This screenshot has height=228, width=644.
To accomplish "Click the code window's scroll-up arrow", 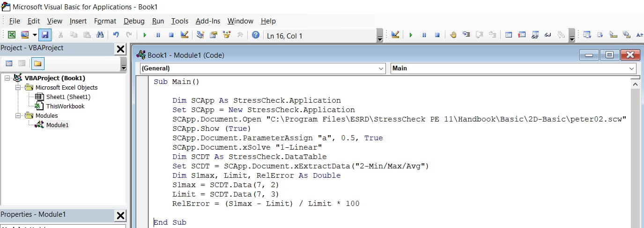I will click(635, 84).
